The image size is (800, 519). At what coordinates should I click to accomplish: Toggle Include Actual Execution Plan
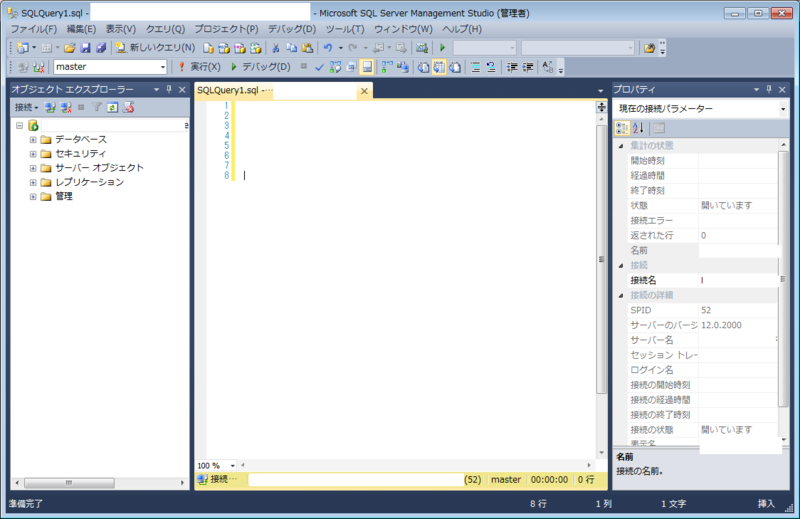[388, 67]
